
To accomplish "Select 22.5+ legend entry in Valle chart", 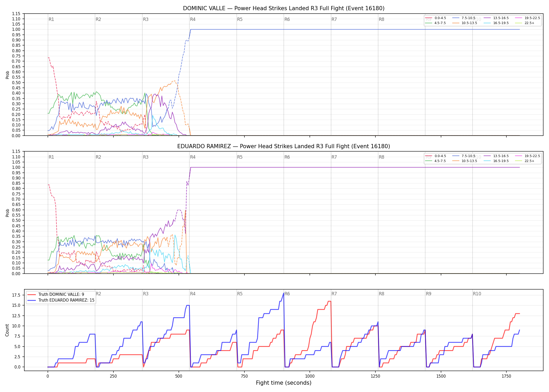I will [525, 23].
